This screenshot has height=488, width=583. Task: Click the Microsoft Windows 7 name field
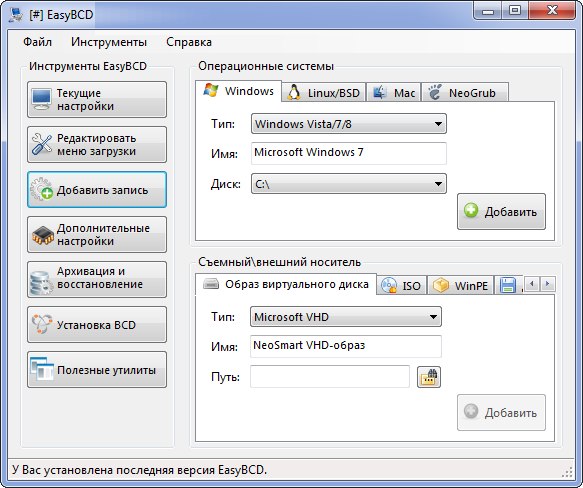[x=349, y=153]
